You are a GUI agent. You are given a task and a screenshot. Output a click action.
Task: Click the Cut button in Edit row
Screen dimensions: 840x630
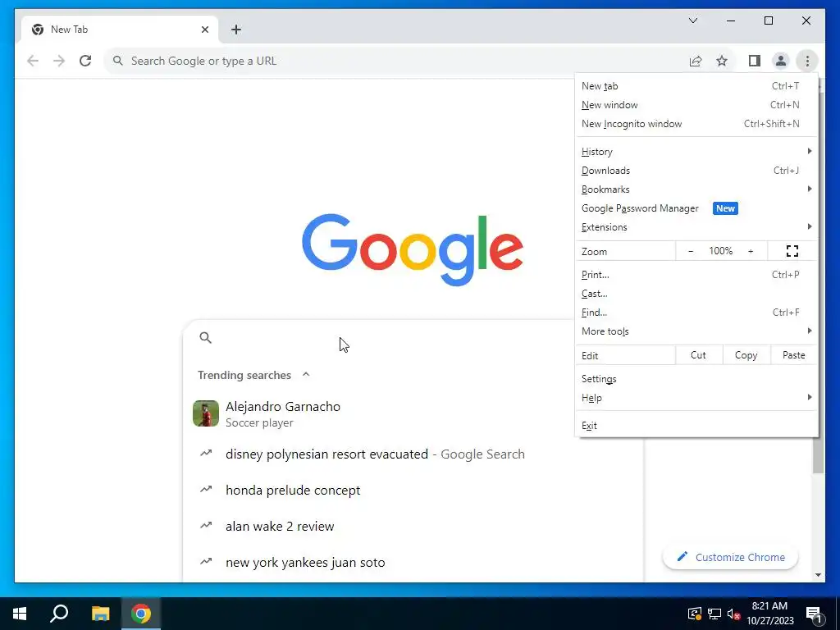[698, 355]
